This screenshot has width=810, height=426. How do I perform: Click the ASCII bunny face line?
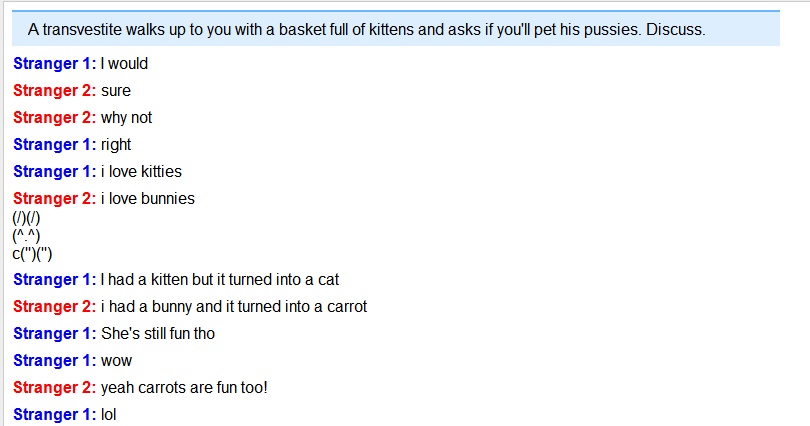[26, 236]
